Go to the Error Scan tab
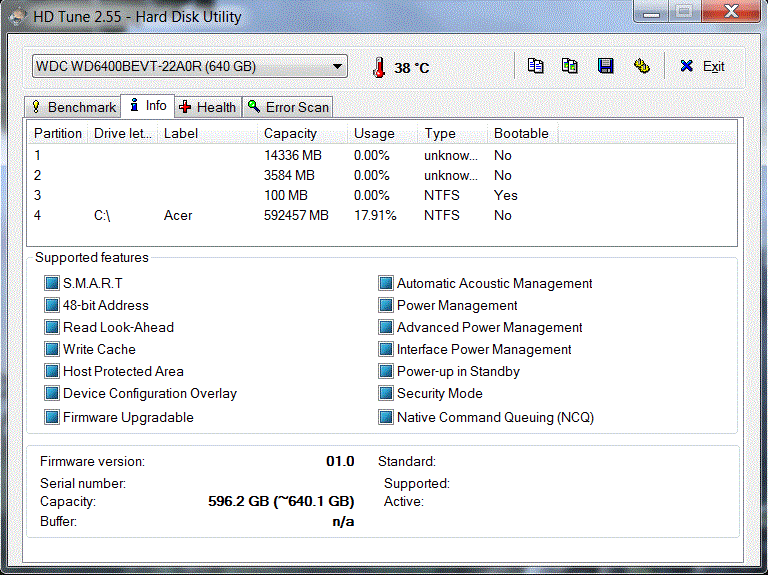The image size is (768, 575). click(288, 107)
